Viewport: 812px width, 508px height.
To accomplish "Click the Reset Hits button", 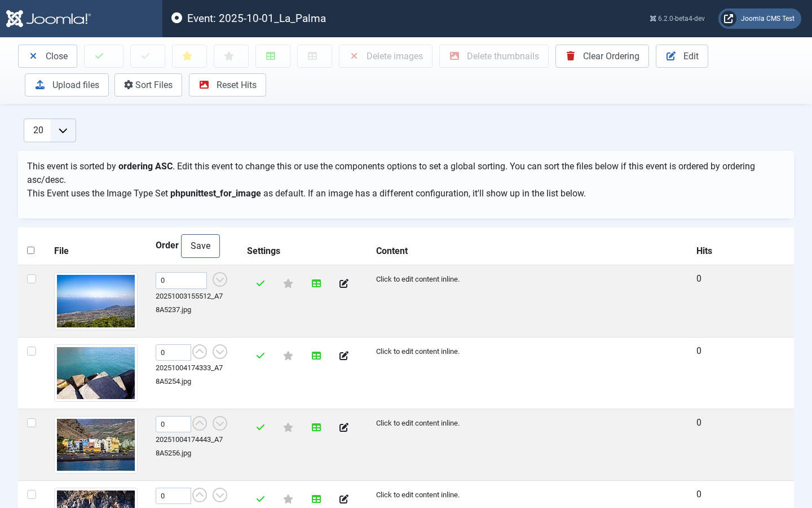I will [227, 85].
